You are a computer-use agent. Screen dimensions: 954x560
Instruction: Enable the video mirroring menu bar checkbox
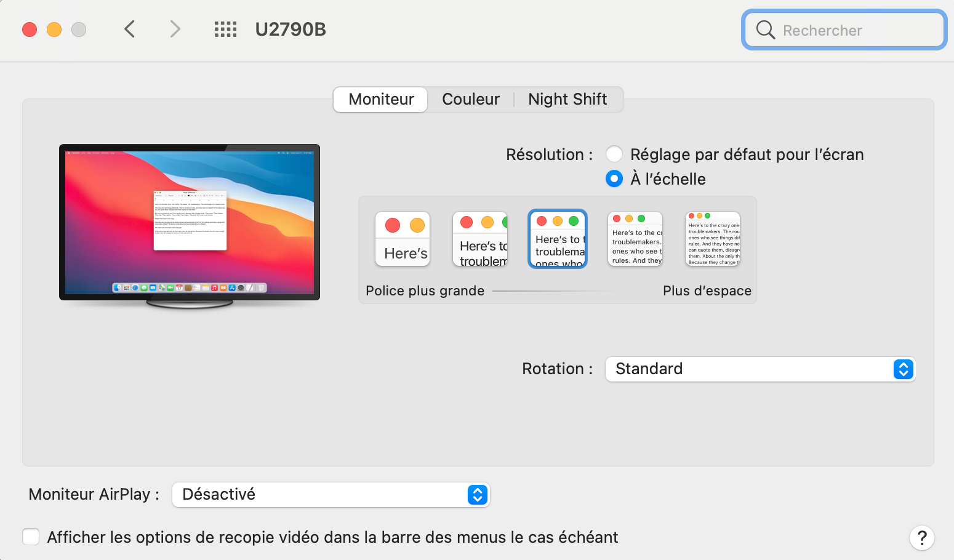click(31, 537)
